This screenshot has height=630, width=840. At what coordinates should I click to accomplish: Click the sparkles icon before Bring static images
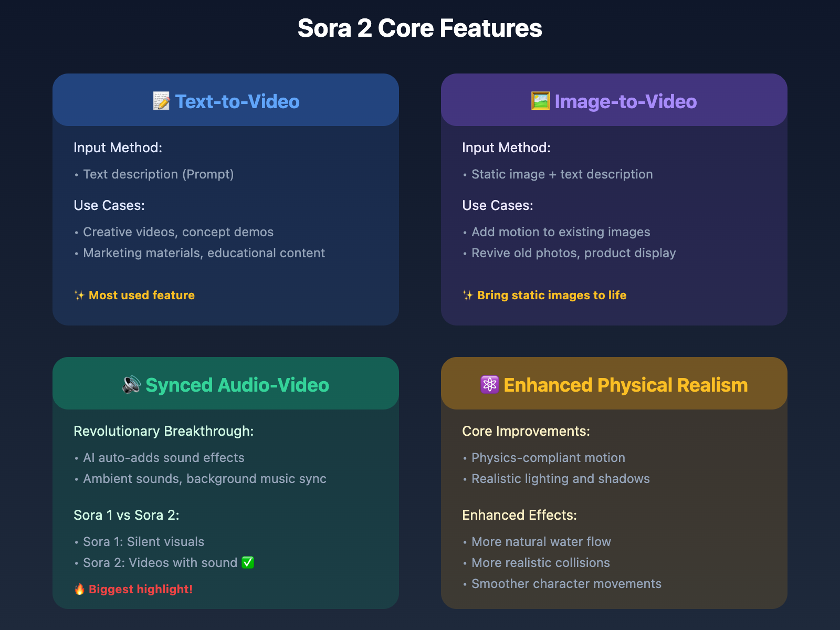click(468, 296)
